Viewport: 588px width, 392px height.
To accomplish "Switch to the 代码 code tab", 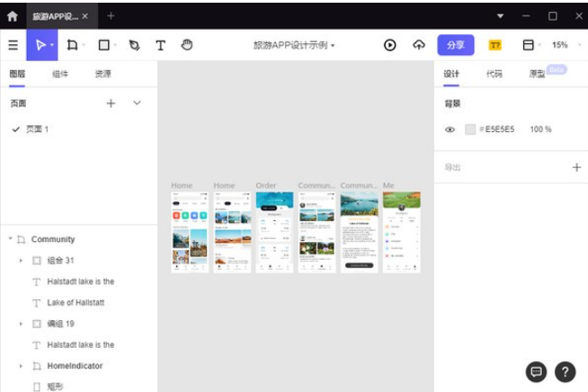I will pyautogui.click(x=494, y=74).
